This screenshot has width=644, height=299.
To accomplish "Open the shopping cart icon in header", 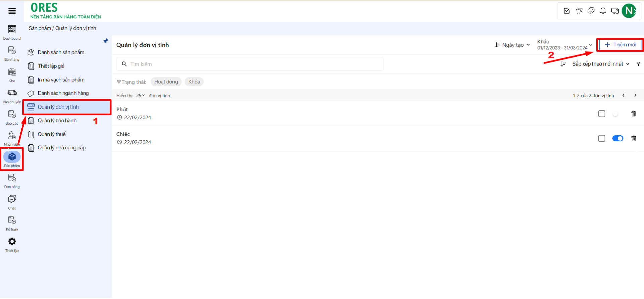I will [579, 11].
